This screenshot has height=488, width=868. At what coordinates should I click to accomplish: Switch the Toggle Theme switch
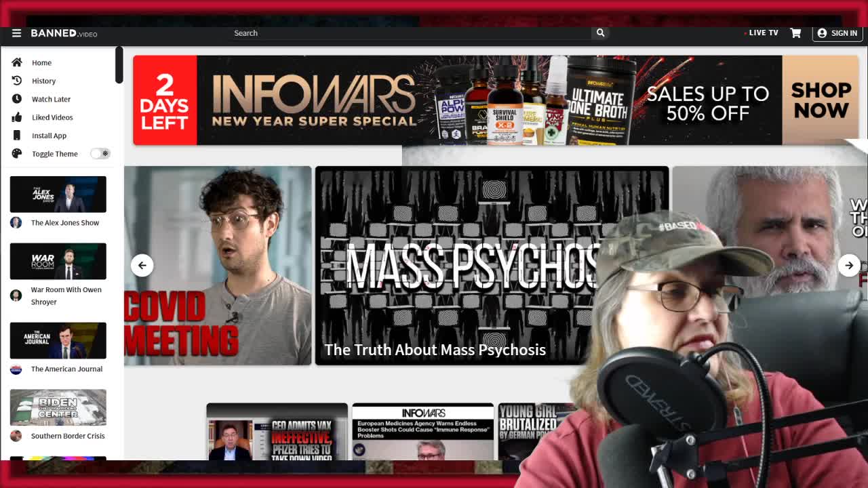point(100,154)
